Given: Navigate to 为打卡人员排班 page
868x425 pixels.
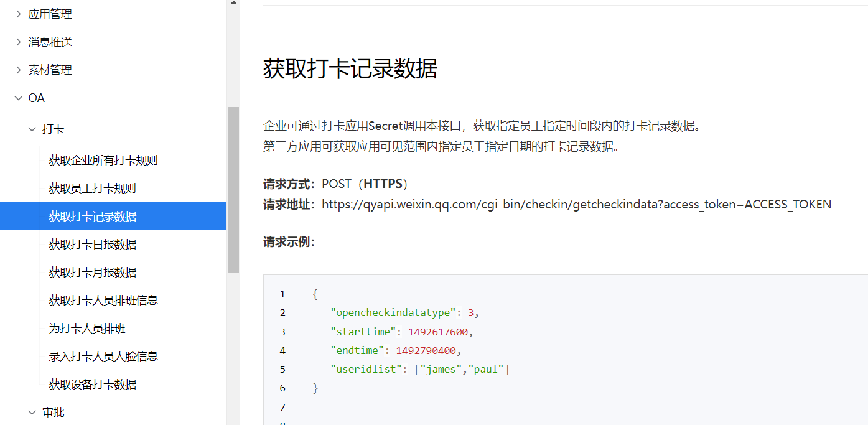Looking at the screenshot, I should [87, 328].
